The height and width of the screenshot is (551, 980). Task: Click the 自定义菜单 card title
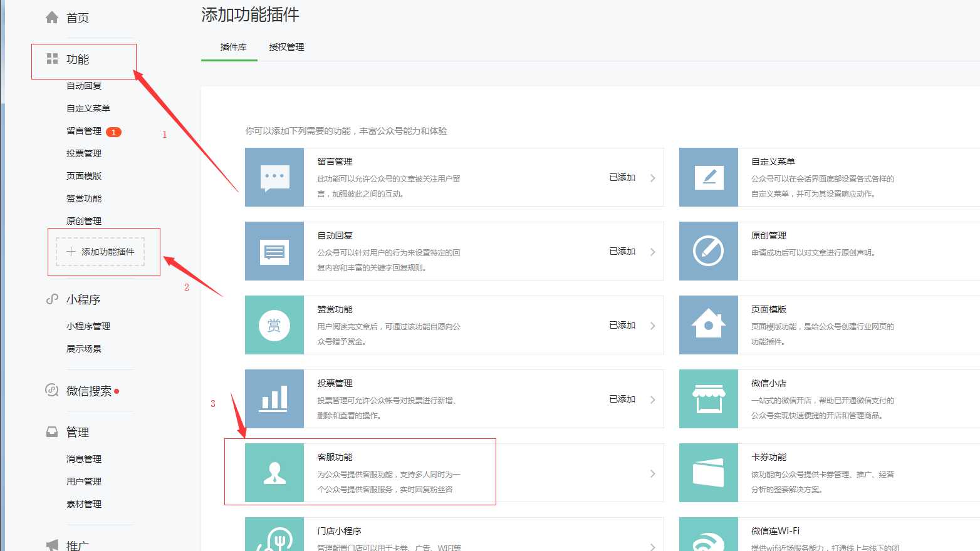point(773,162)
